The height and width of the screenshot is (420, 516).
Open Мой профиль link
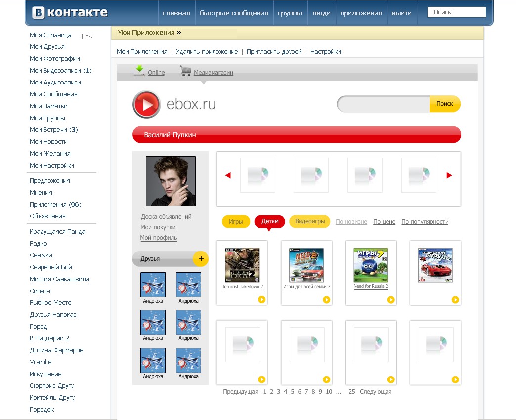click(x=159, y=238)
